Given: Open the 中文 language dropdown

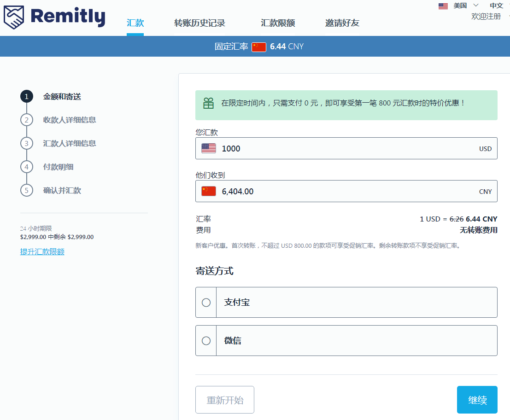Looking at the screenshot, I should point(497,6).
